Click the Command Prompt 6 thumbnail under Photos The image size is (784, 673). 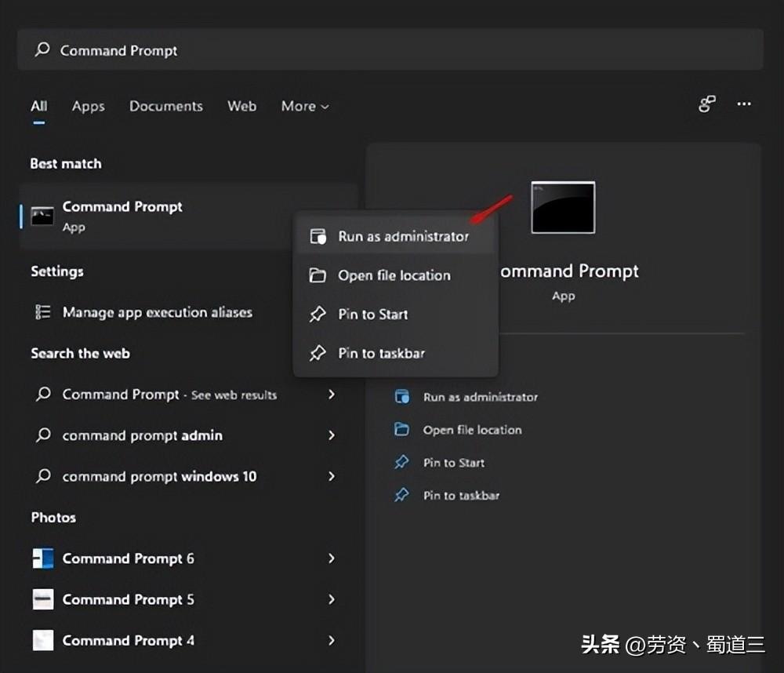(x=42, y=558)
